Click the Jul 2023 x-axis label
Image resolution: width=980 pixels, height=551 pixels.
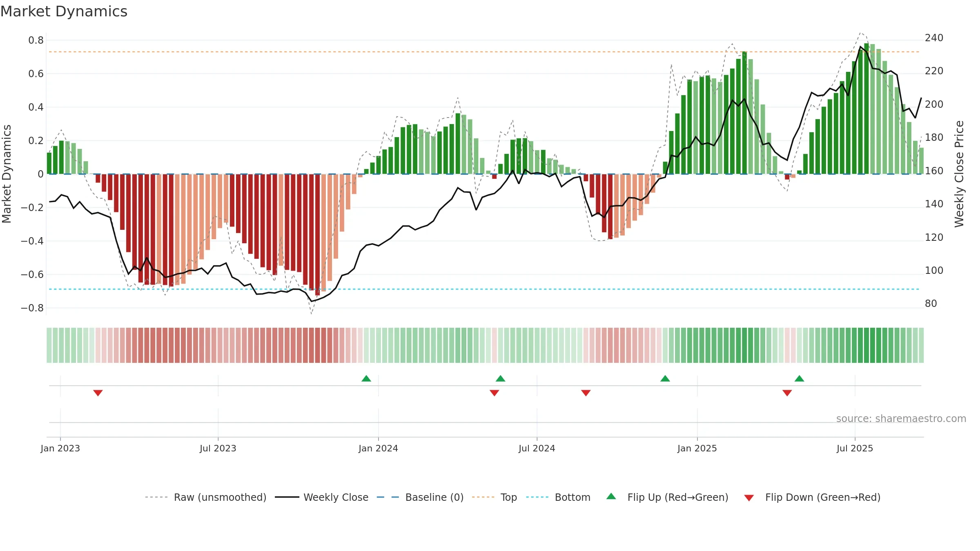(x=218, y=448)
